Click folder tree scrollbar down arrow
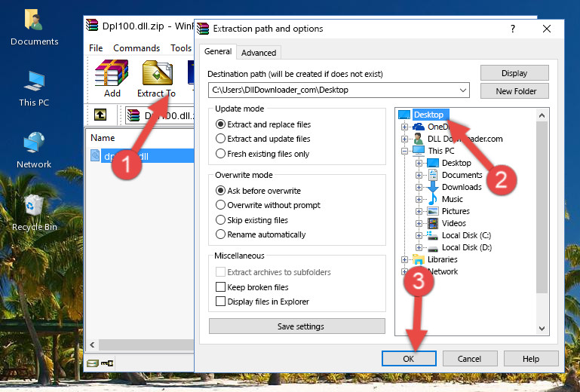Screen dimensions: 580x392 click(x=542, y=329)
